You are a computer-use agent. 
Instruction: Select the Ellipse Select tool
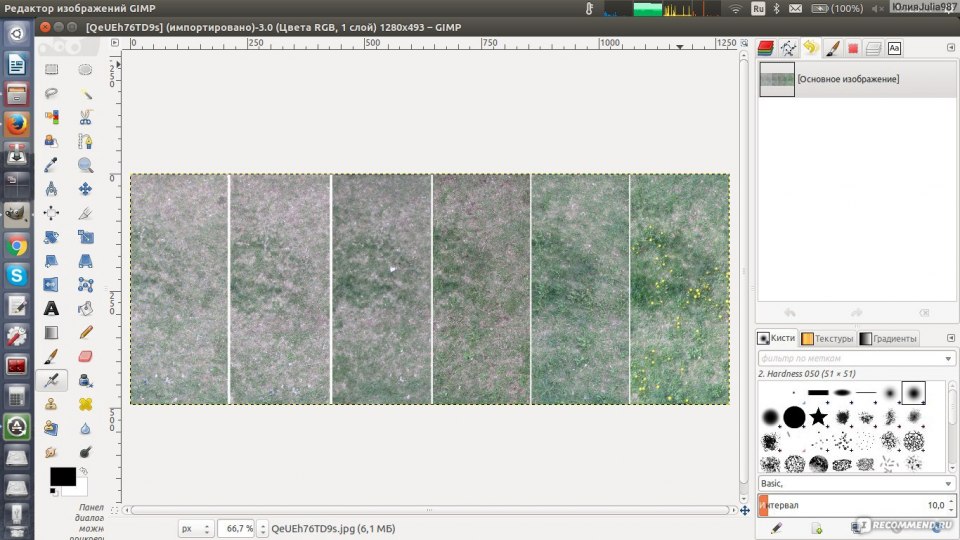point(85,70)
